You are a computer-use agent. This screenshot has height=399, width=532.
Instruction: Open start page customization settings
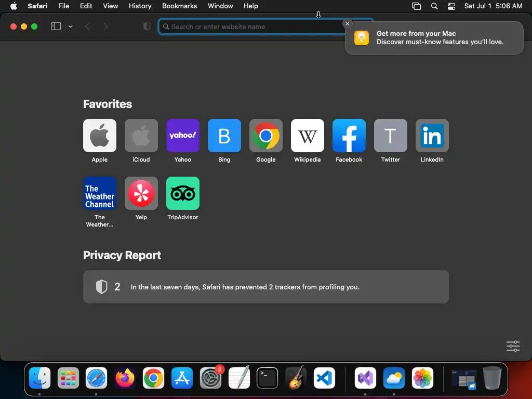click(513, 346)
